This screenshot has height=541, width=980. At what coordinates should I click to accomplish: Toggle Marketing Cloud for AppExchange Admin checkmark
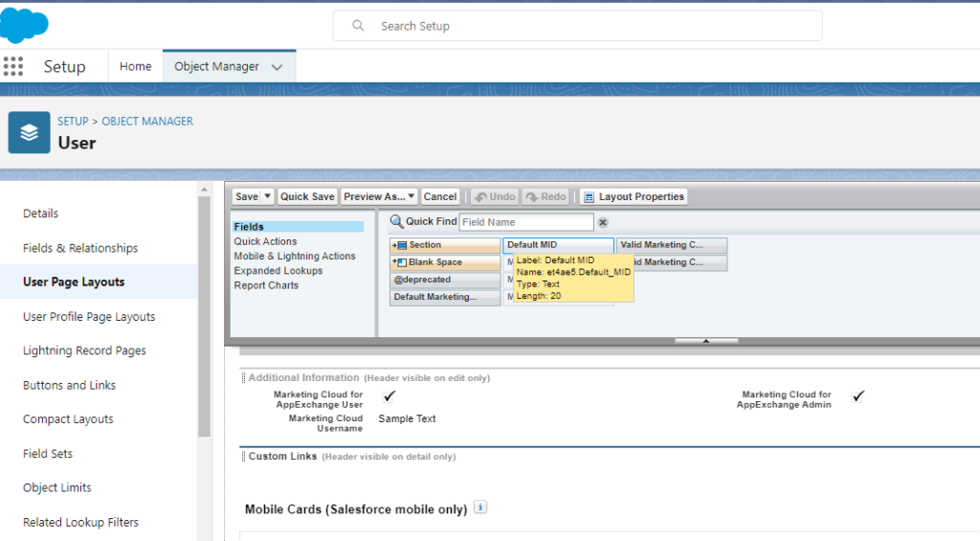[x=857, y=395]
